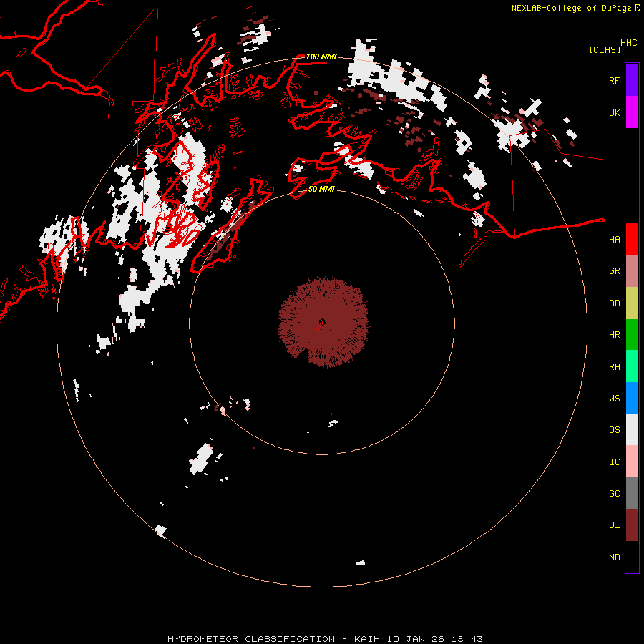Click the NEXLAB-College of DuPage text

tap(571, 8)
